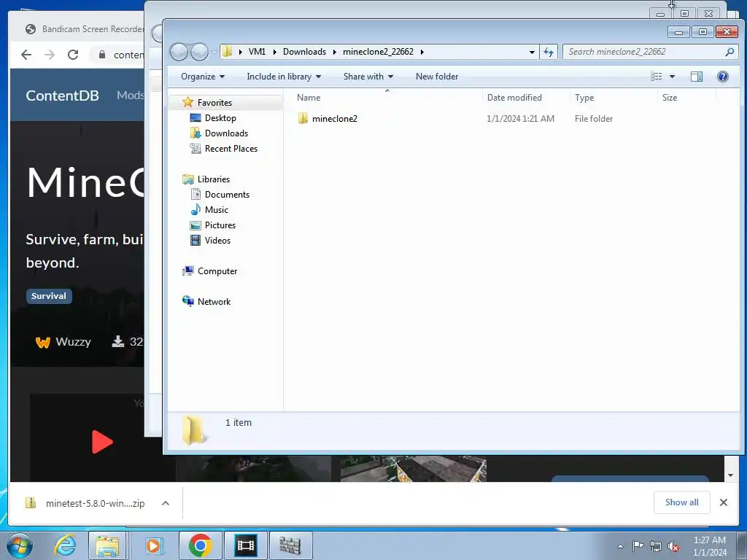Expand the arrow after Downloads breadcrumb
Image resolution: width=747 pixels, height=560 pixels.
tap(334, 52)
